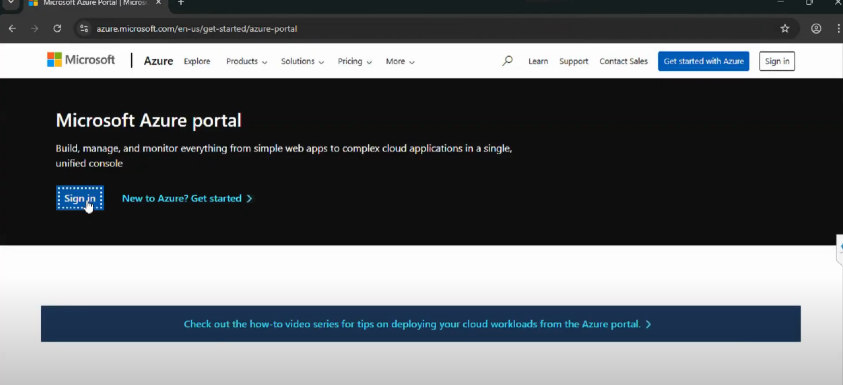Click the search magnifier icon

coord(508,61)
